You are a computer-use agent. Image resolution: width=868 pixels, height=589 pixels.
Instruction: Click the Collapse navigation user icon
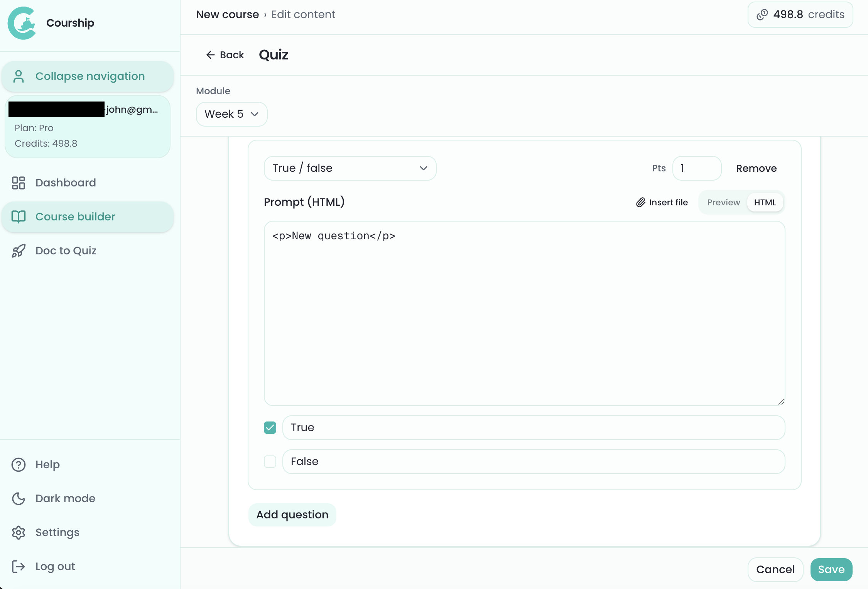point(19,76)
